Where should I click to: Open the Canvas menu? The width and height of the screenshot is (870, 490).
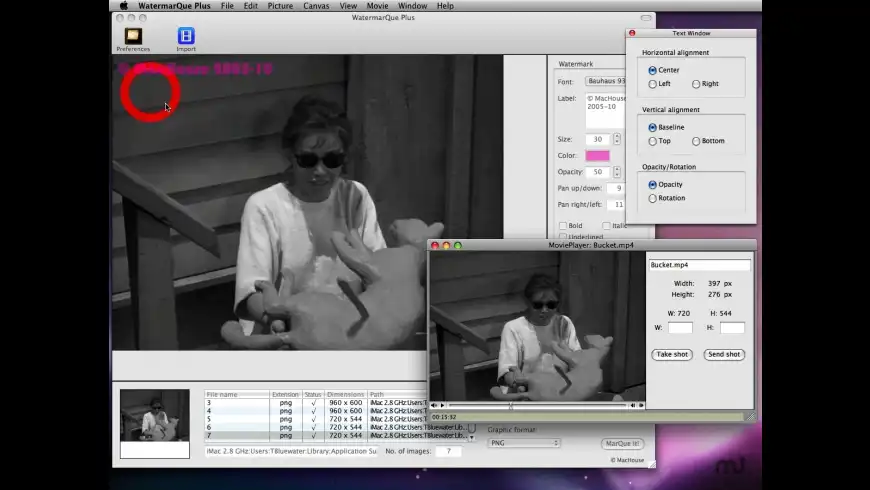pyautogui.click(x=316, y=6)
